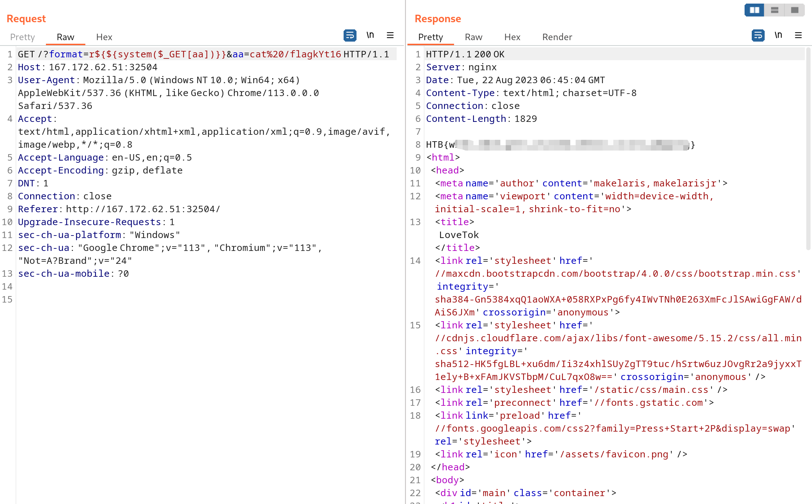Click the Date response header line
This screenshot has width=812, height=504.
pyautogui.click(x=515, y=80)
